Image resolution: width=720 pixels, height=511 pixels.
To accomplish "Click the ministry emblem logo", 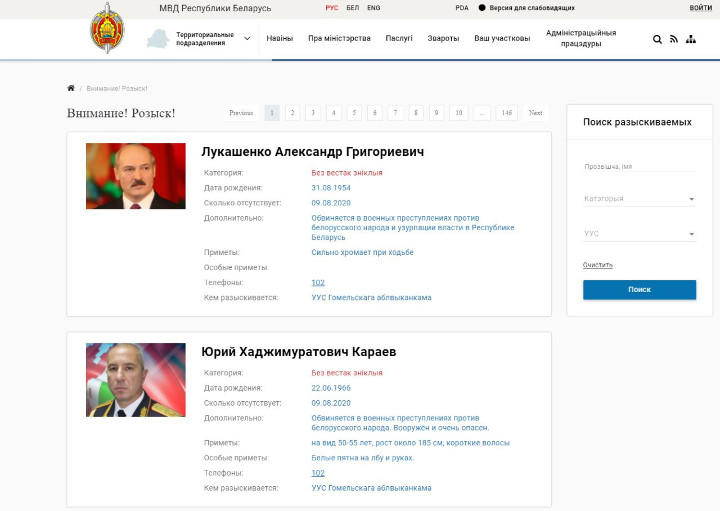I will (107, 28).
